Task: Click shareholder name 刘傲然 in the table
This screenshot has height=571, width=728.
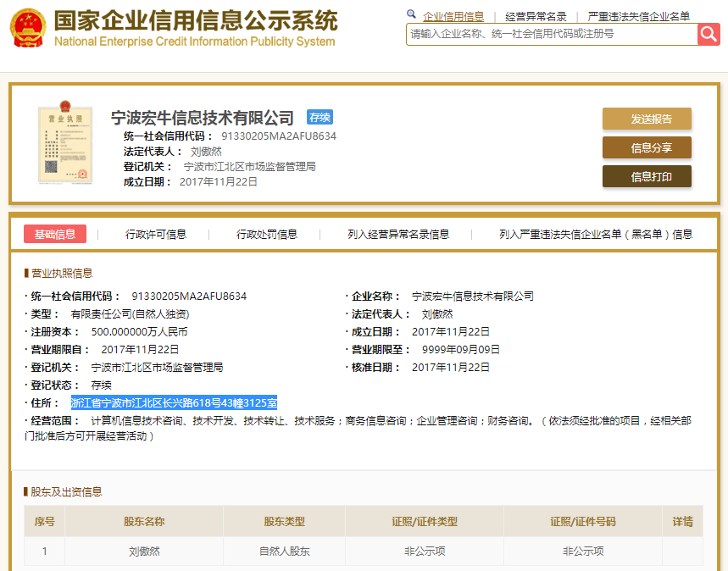Action: tap(144, 552)
